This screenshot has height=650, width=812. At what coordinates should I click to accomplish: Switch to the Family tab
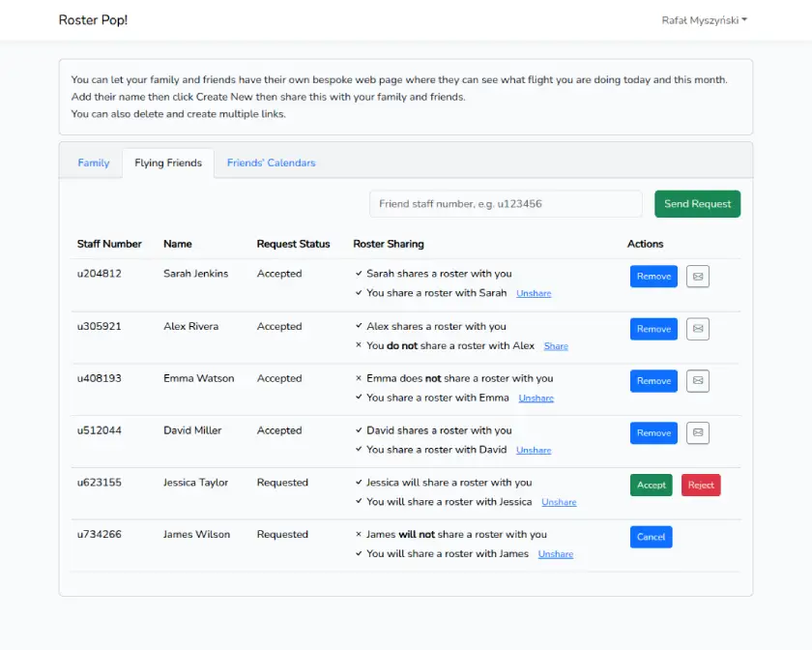click(x=94, y=162)
